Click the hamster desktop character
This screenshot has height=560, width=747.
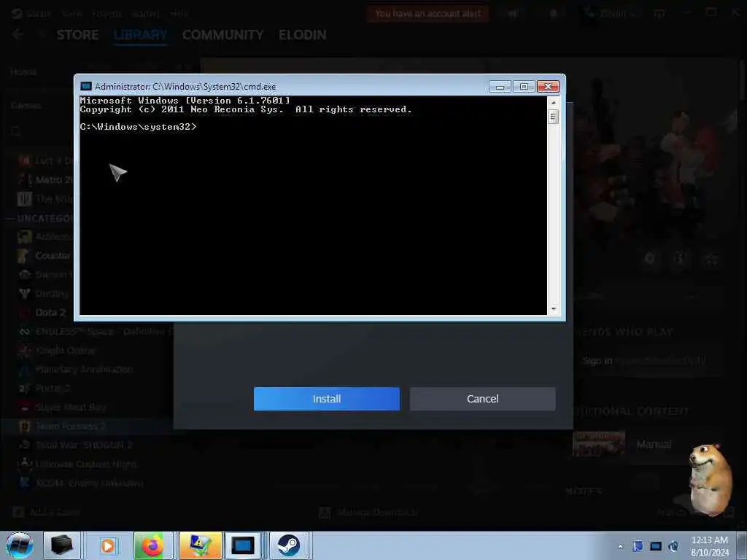(x=709, y=480)
